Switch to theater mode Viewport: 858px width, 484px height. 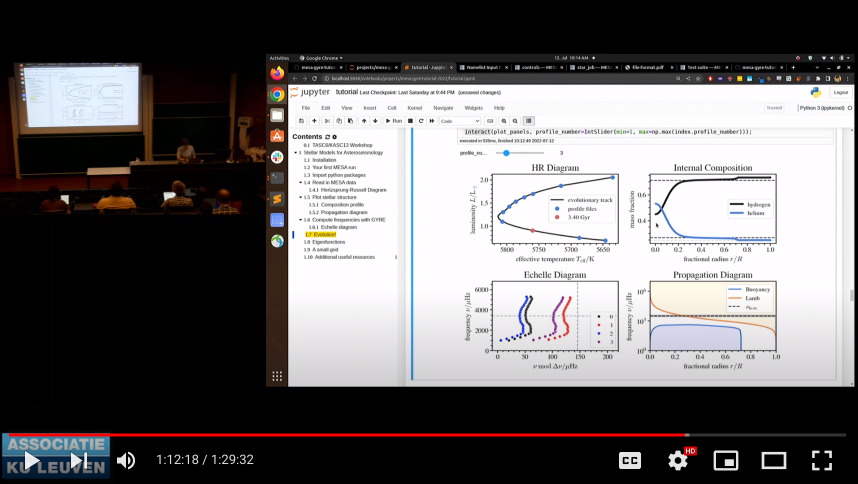pyautogui.click(x=774, y=460)
